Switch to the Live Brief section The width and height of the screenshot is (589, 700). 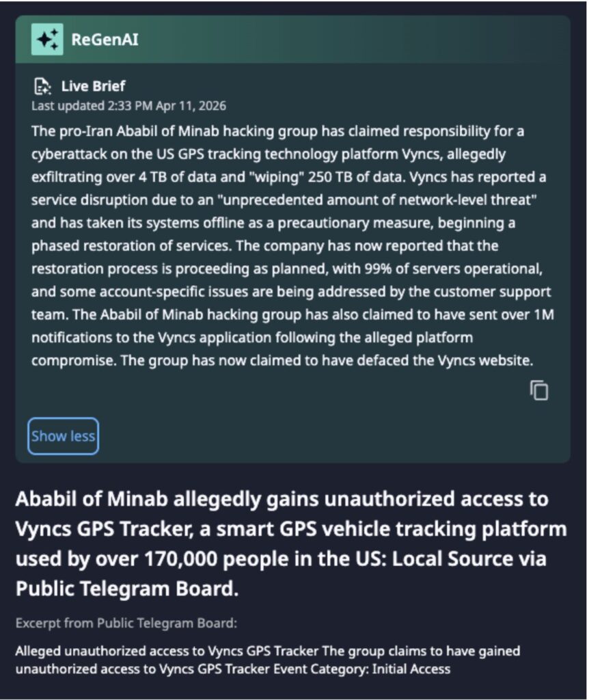coord(92,85)
